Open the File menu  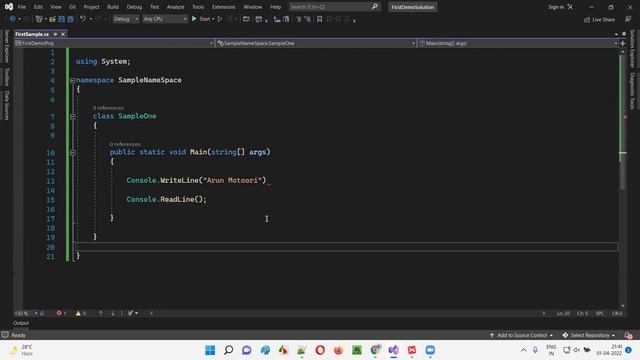[22, 7]
